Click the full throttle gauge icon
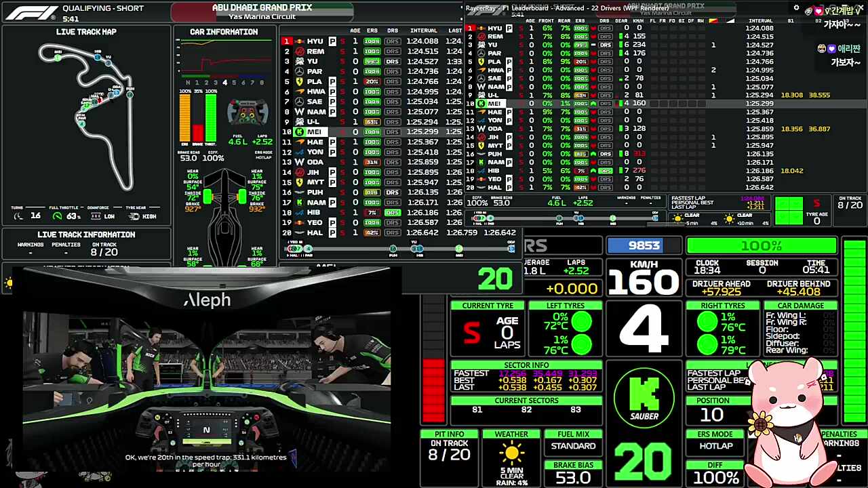 coord(57,216)
